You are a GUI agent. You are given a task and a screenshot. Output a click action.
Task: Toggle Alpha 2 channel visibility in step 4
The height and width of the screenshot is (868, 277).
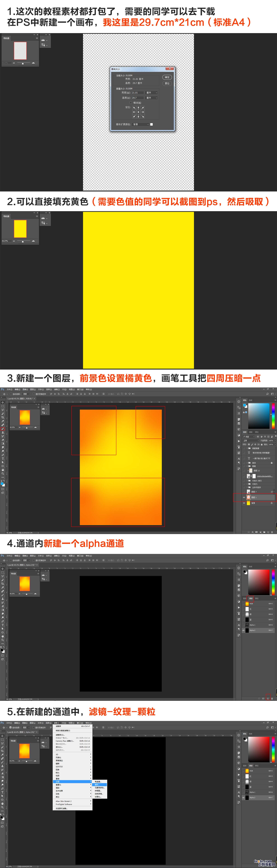pyautogui.click(x=243, y=630)
